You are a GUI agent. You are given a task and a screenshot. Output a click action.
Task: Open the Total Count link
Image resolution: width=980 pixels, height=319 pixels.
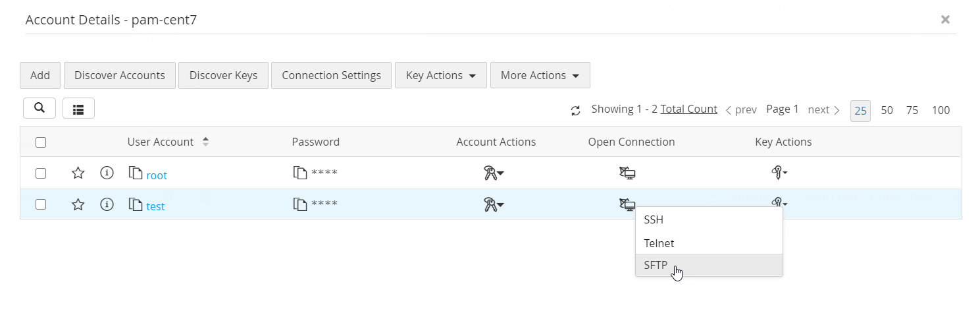pyautogui.click(x=688, y=109)
